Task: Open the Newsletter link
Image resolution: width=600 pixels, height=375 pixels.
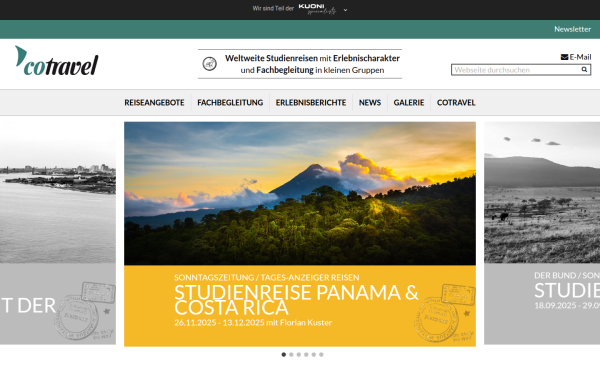Action: pyautogui.click(x=572, y=29)
